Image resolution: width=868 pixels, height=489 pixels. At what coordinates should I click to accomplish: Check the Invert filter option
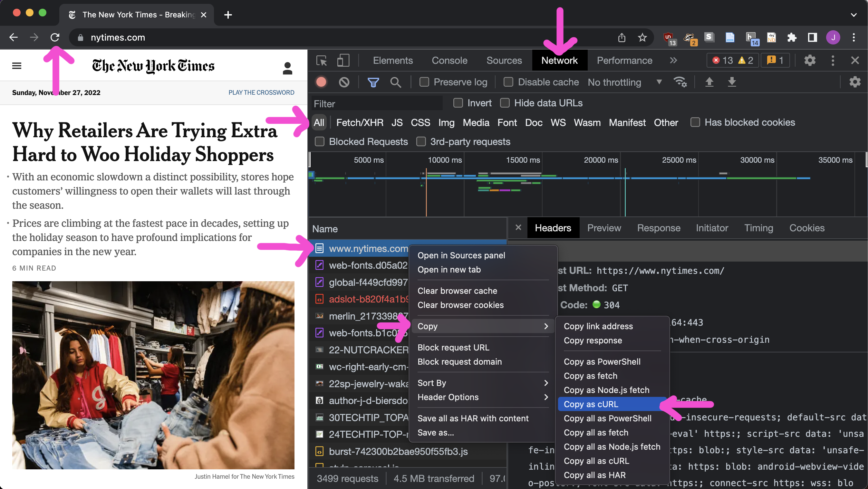tap(458, 103)
